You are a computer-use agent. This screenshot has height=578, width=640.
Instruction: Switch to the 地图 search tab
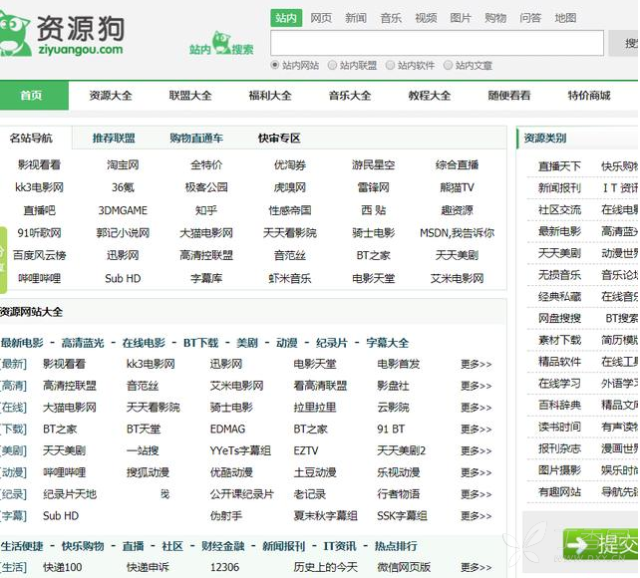(x=565, y=18)
